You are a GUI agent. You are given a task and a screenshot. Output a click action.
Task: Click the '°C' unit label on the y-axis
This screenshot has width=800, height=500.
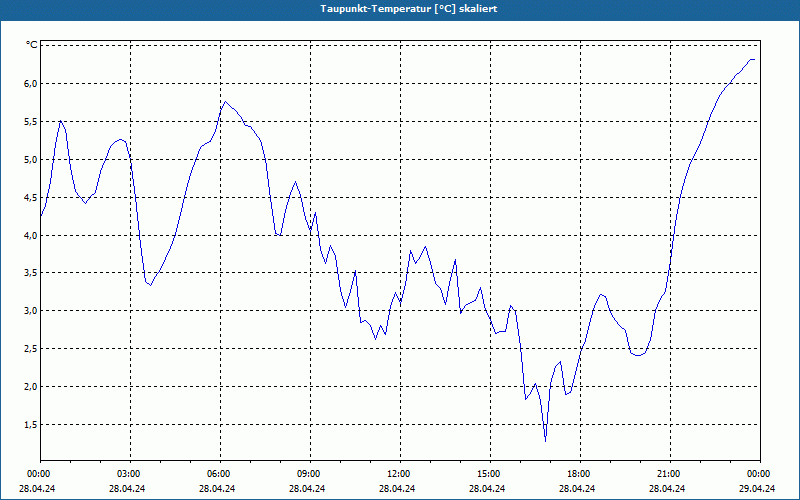pos(32,45)
